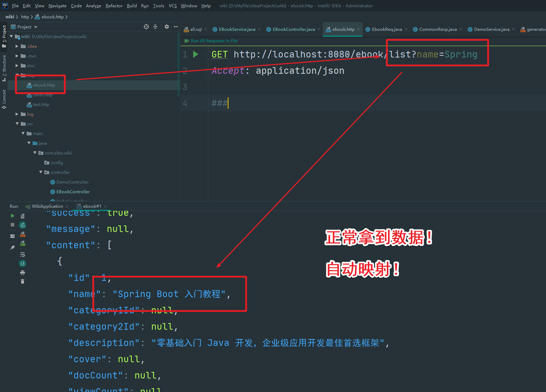Click the wiki breadcrumb
Image resolution: width=546 pixels, height=392 pixels.
coord(10,17)
